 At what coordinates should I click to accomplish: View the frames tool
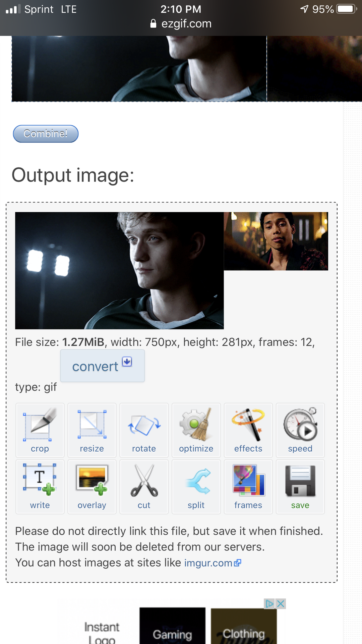[248, 486]
